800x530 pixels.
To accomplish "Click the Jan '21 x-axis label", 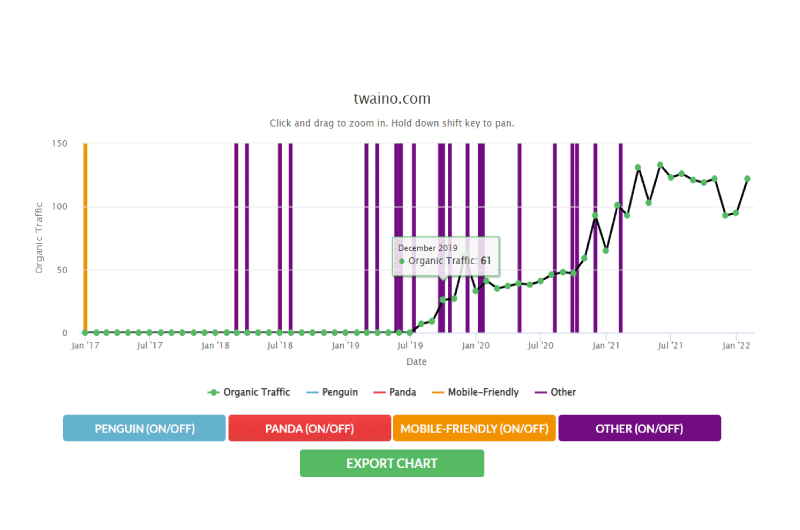I will 606,346.
